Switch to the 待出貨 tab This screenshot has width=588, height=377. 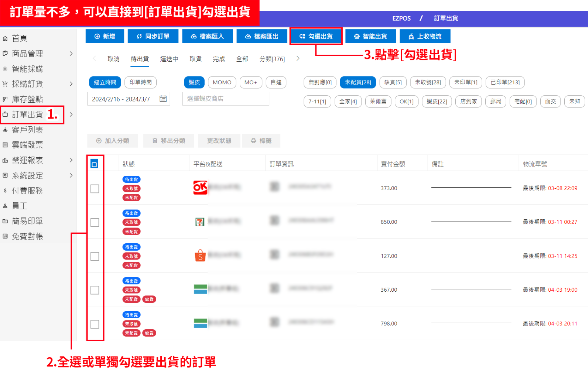click(140, 59)
